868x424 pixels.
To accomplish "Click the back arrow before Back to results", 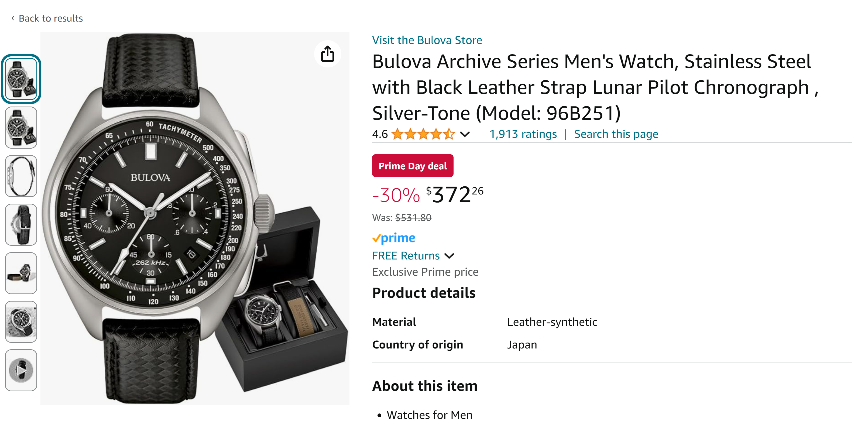I will 13,18.
